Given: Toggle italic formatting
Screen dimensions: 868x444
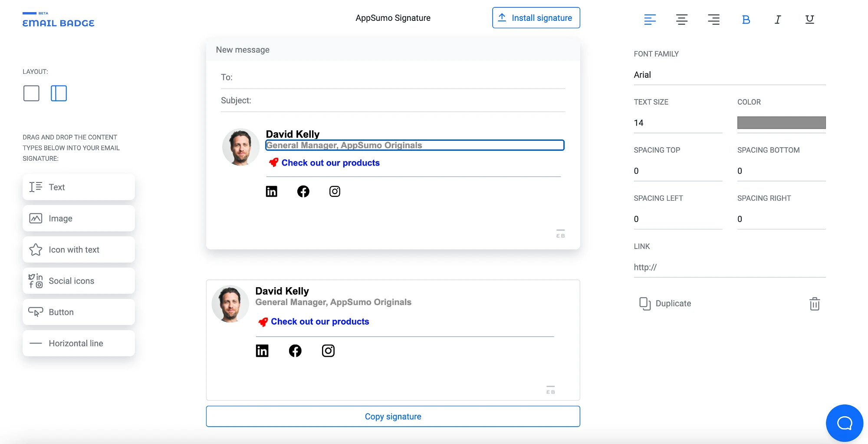Looking at the screenshot, I should pyautogui.click(x=778, y=20).
